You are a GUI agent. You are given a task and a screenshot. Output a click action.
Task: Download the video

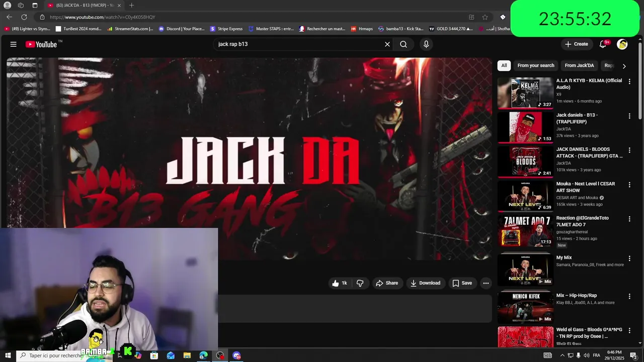click(x=425, y=283)
